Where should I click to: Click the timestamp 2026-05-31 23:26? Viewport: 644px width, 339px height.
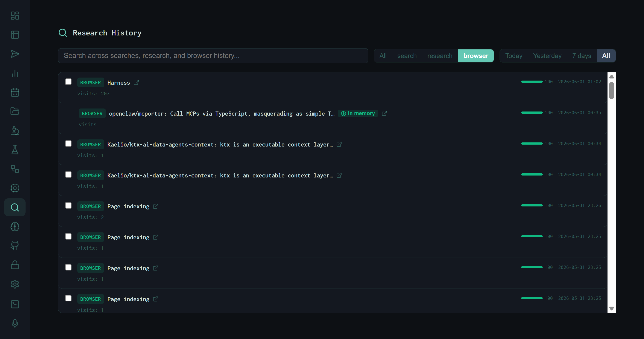pos(580,206)
